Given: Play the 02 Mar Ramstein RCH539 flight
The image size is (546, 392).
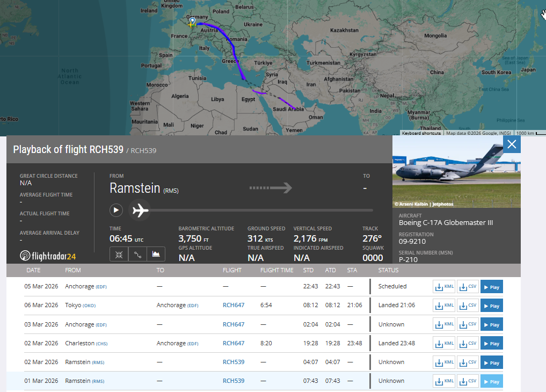Looking at the screenshot, I should (491, 362).
